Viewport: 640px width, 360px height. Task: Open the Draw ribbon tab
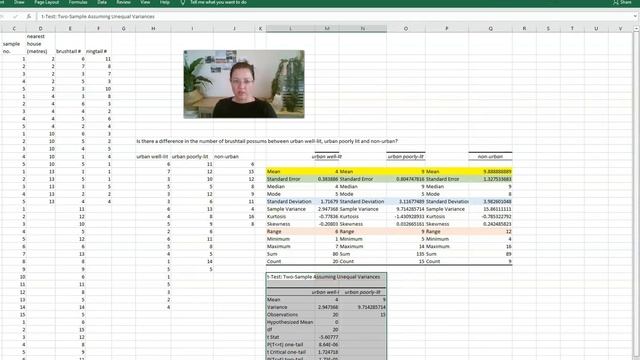pyautogui.click(x=19, y=2)
